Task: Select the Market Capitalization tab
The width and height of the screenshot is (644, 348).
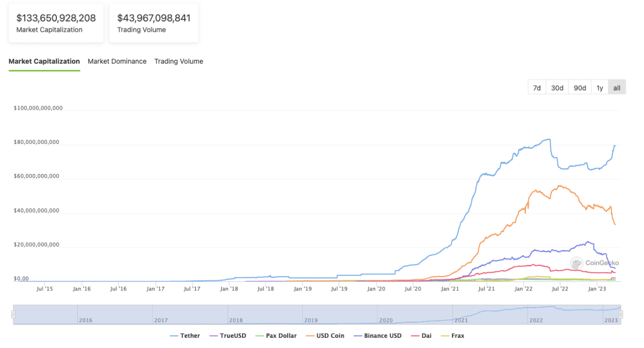Action: tap(44, 61)
